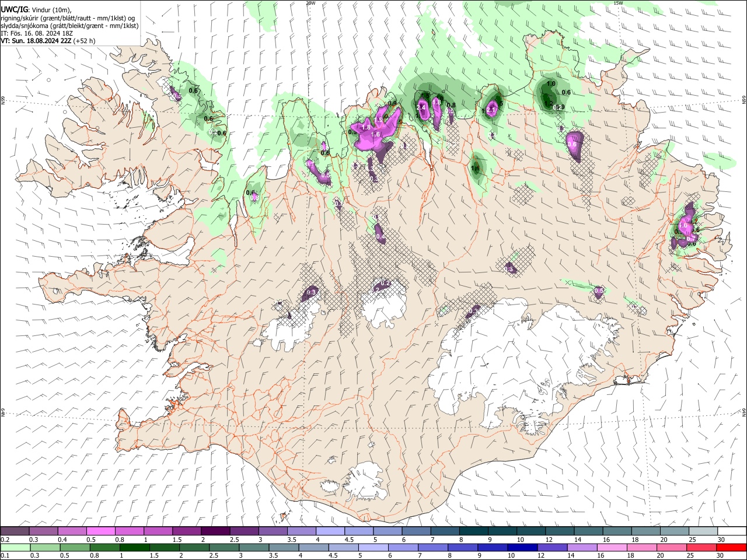Pick lower legend swatch between 2 and 2.5

[x=194, y=547]
